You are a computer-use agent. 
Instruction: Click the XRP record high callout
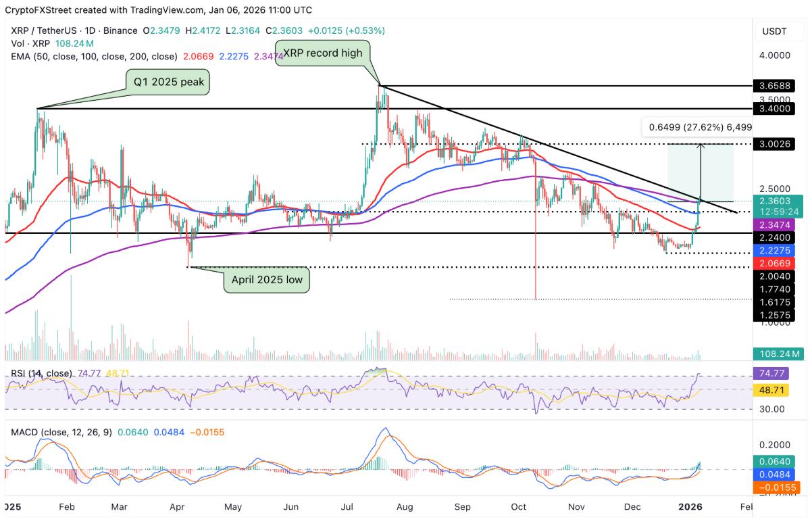[324, 53]
